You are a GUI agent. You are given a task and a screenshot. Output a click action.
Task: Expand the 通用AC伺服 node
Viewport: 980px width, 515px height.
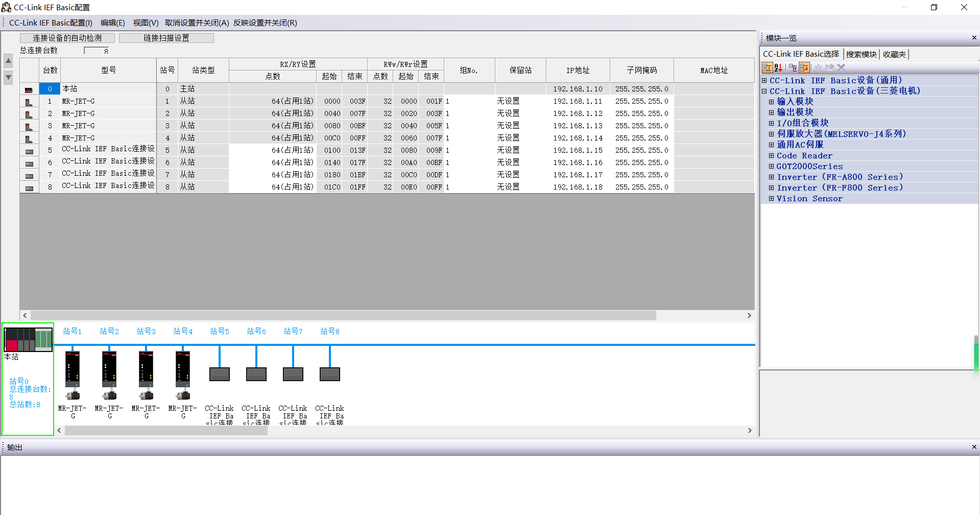coord(772,145)
